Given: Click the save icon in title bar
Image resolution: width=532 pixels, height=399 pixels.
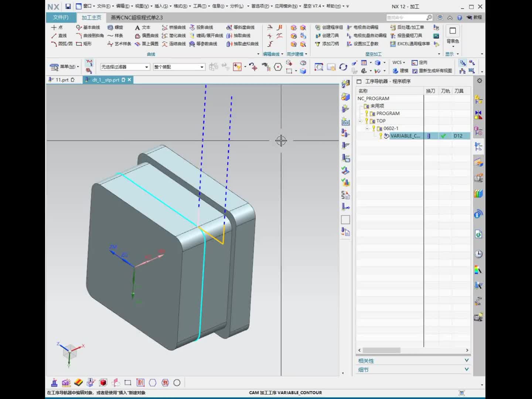Looking at the screenshot, I should coord(68,6).
